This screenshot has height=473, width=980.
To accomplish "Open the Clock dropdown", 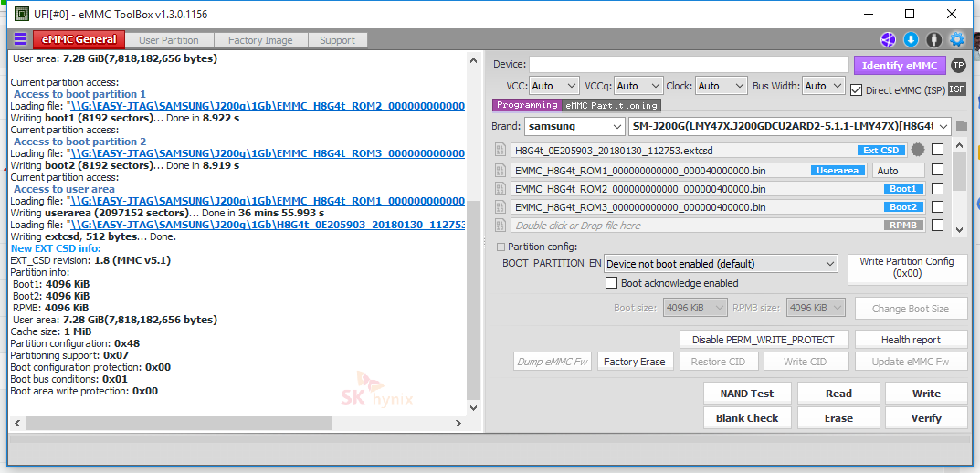I will pyautogui.click(x=722, y=86).
